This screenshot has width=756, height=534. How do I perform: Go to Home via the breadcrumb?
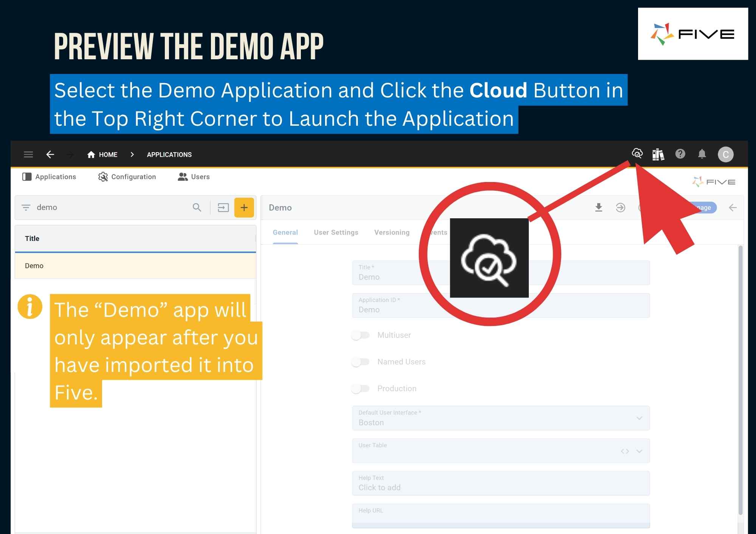[x=108, y=154]
